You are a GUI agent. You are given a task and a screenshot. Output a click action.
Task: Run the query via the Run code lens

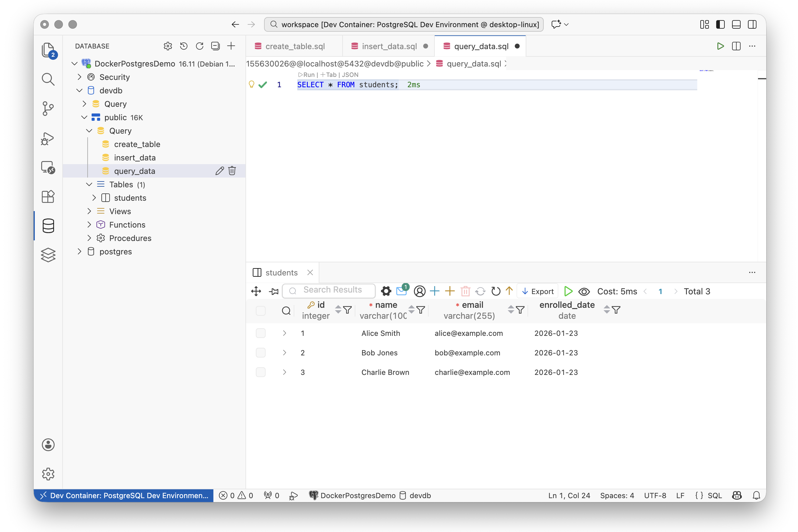point(305,75)
